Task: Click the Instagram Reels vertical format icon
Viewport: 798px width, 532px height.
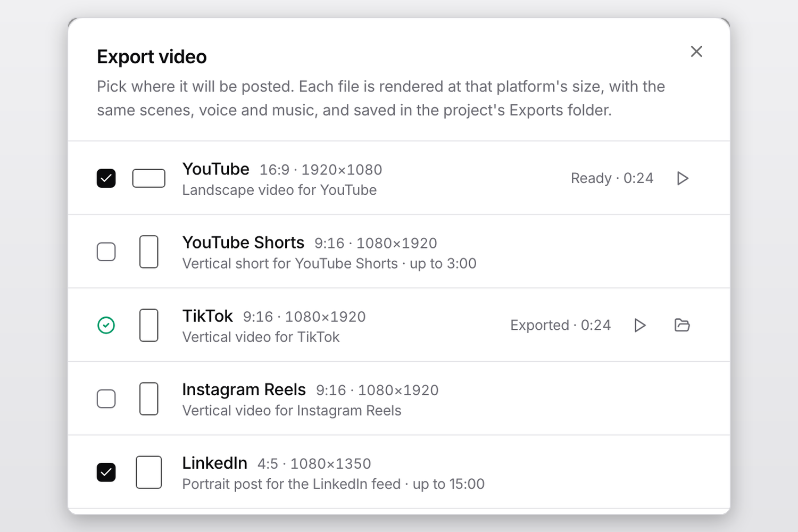Action: coord(149,398)
